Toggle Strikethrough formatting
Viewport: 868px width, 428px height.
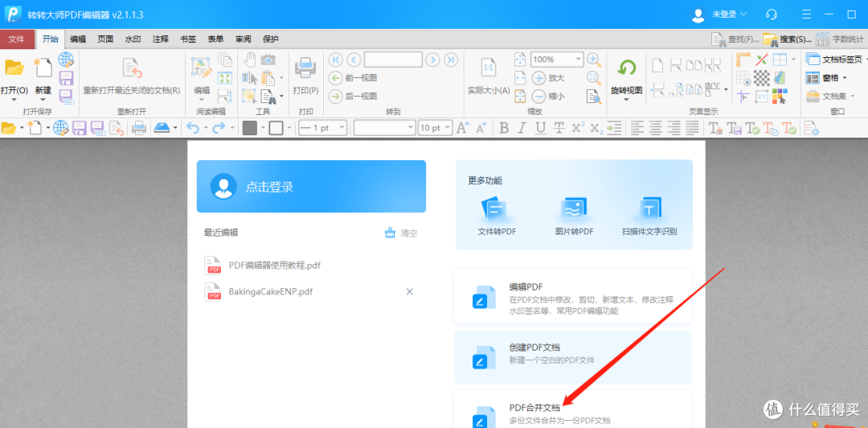559,128
